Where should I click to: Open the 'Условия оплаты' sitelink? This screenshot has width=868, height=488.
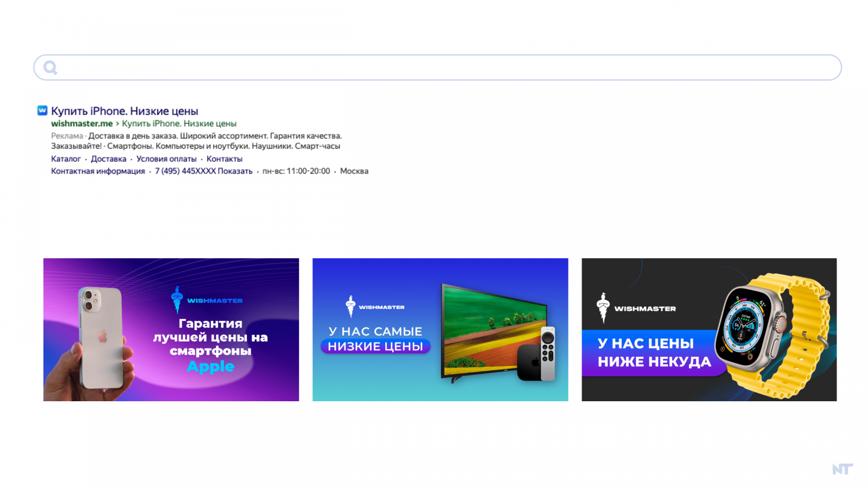tap(167, 159)
